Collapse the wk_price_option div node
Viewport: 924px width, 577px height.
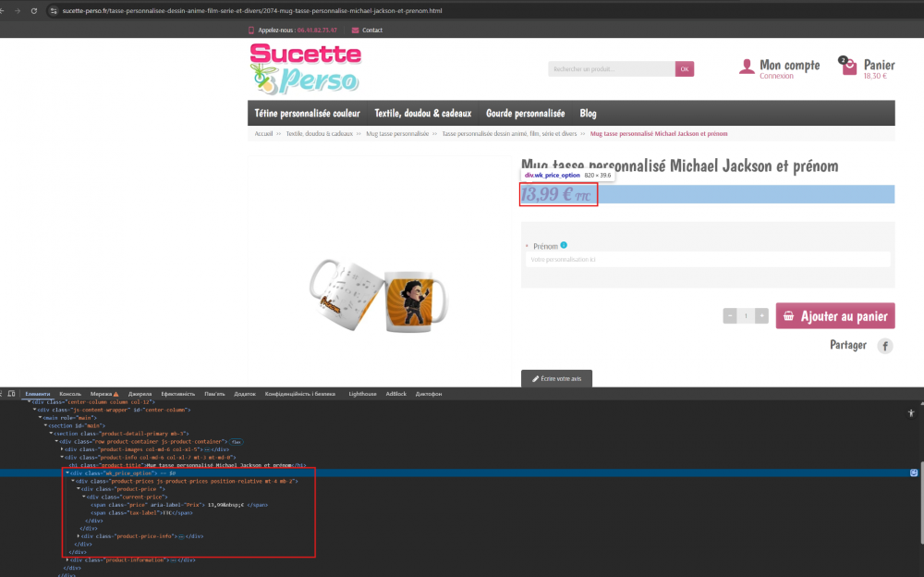(x=67, y=473)
